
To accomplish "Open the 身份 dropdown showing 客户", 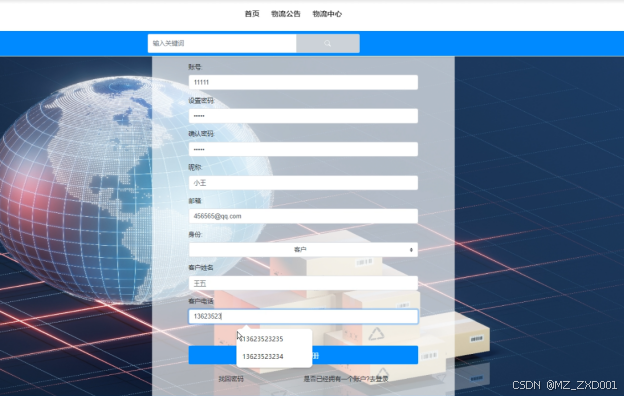I will 303,249.
